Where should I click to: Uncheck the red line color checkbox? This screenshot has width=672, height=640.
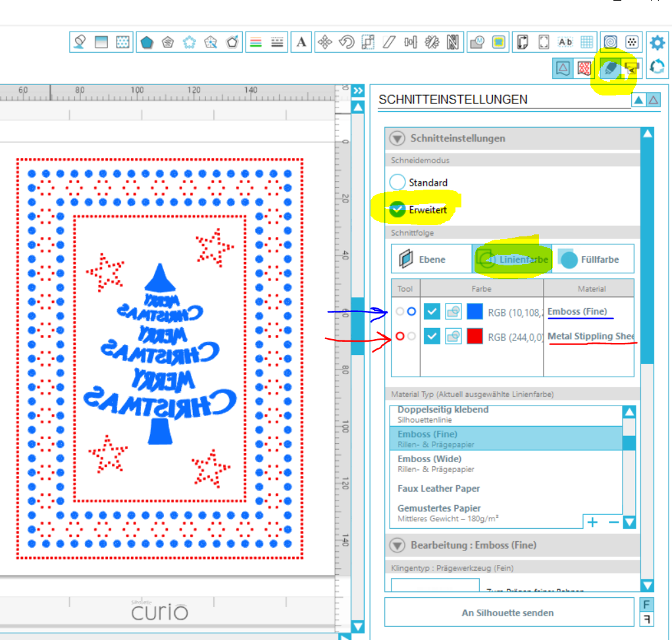(432, 336)
